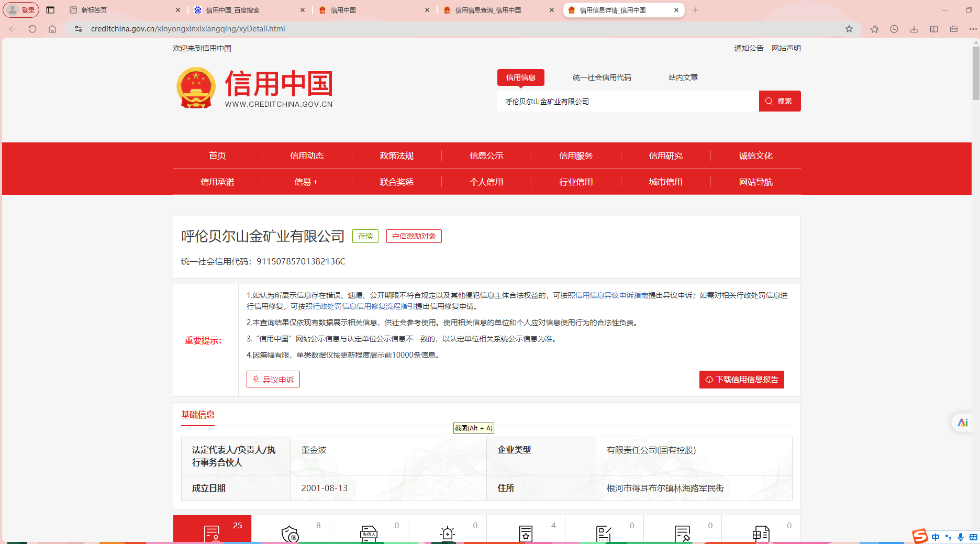The height and width of the screenshot is (544, 980).
Task: Click the 异议申诉 button
Action: (273, 380)
